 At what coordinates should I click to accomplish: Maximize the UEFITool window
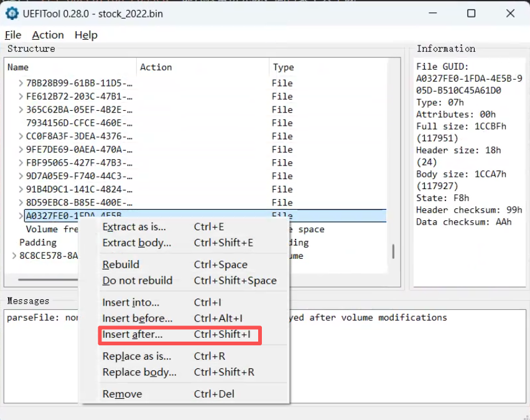tap(471, 13)
